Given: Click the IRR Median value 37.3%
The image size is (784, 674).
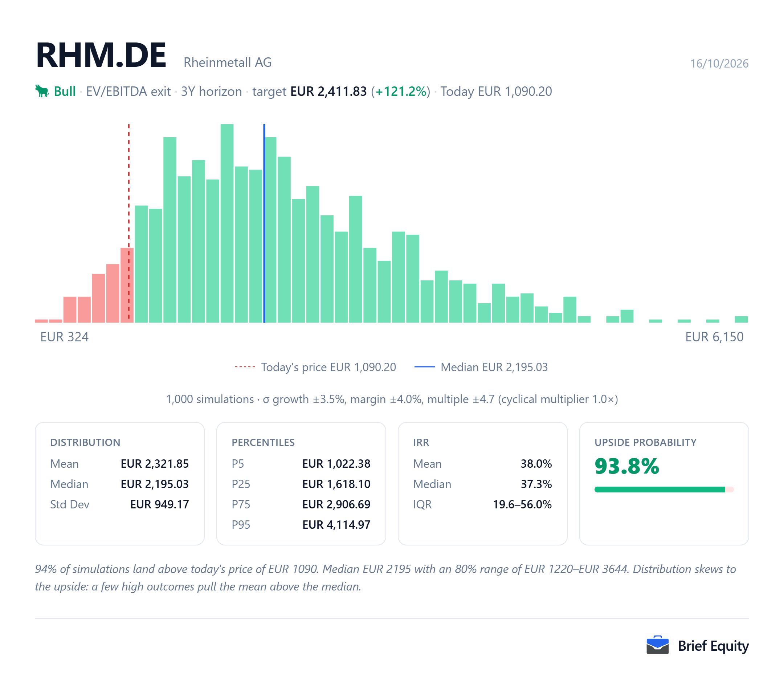Looking at the screenshot, I should [x=536, y=484].
